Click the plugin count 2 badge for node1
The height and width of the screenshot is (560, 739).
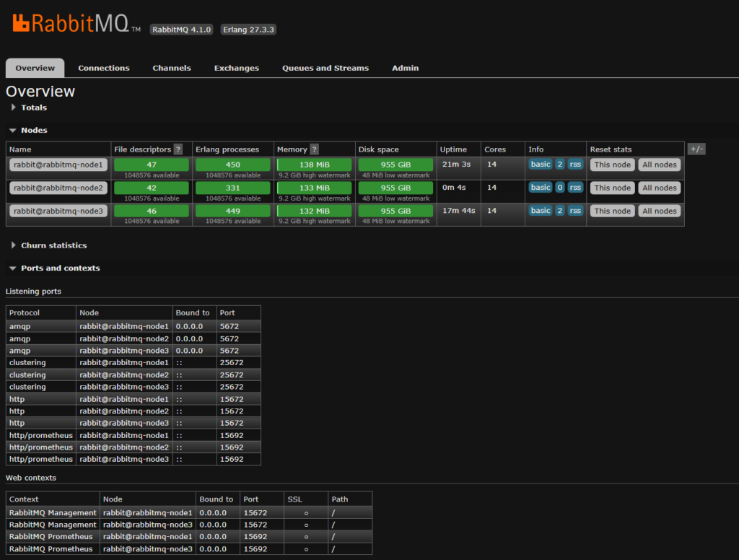(559, 164)
